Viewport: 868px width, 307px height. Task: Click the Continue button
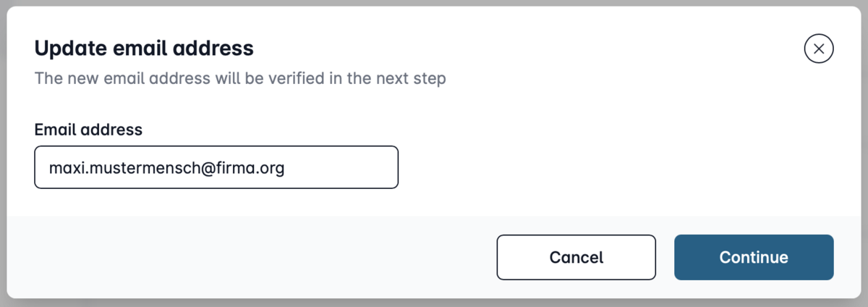tap(753, 257)
